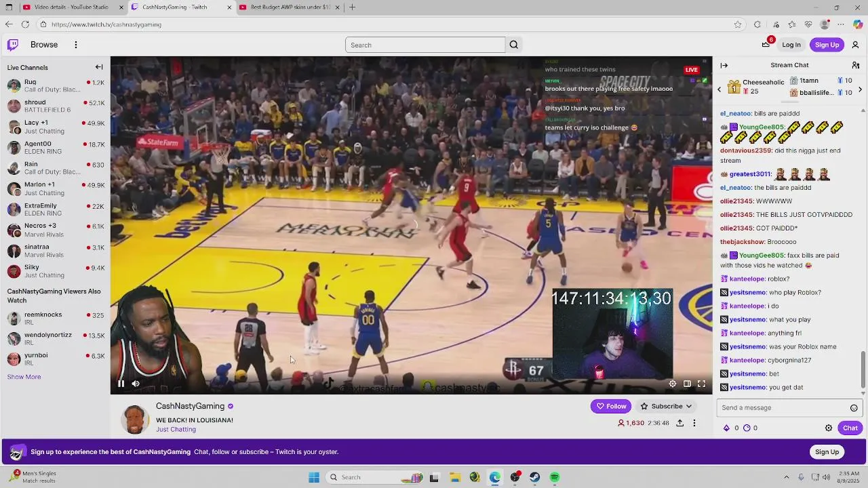
Task: Click the Twitch search field
Action: [x=425, y=45]
